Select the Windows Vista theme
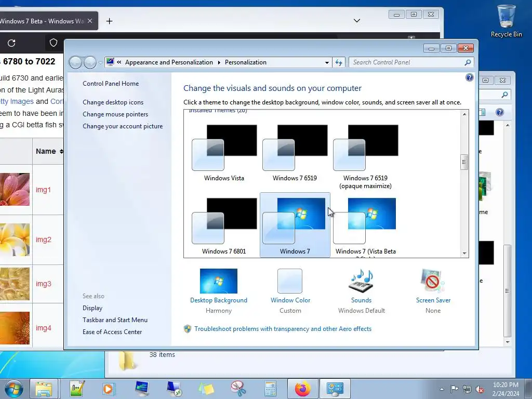 (224, 153)
